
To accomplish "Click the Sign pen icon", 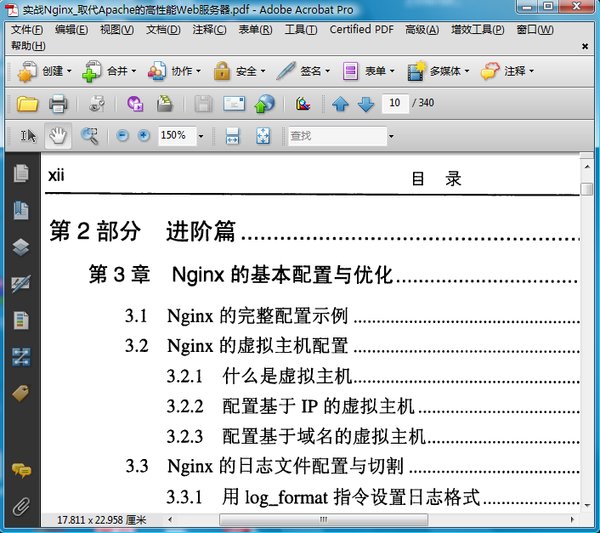I will (x=286, y=72).
